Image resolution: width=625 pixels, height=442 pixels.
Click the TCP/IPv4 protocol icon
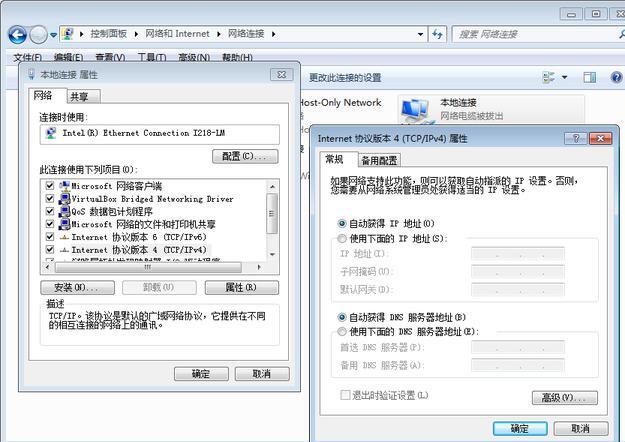[64, 250]
